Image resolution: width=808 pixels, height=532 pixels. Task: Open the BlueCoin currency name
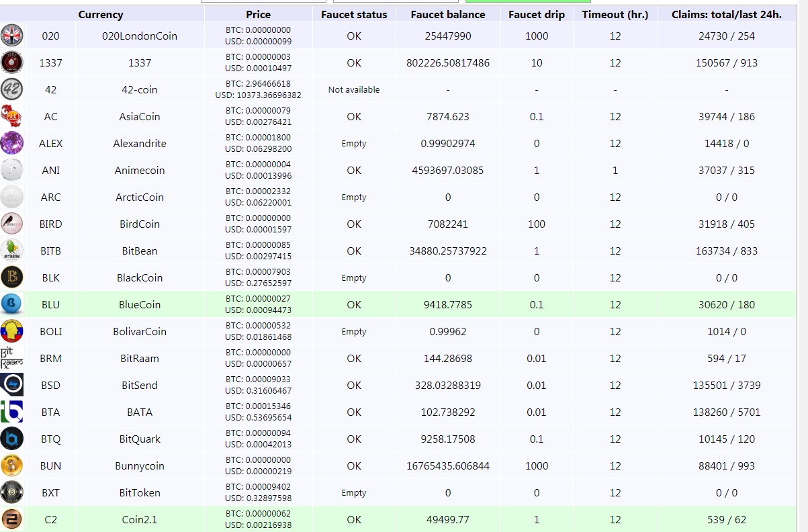point(140,304)
